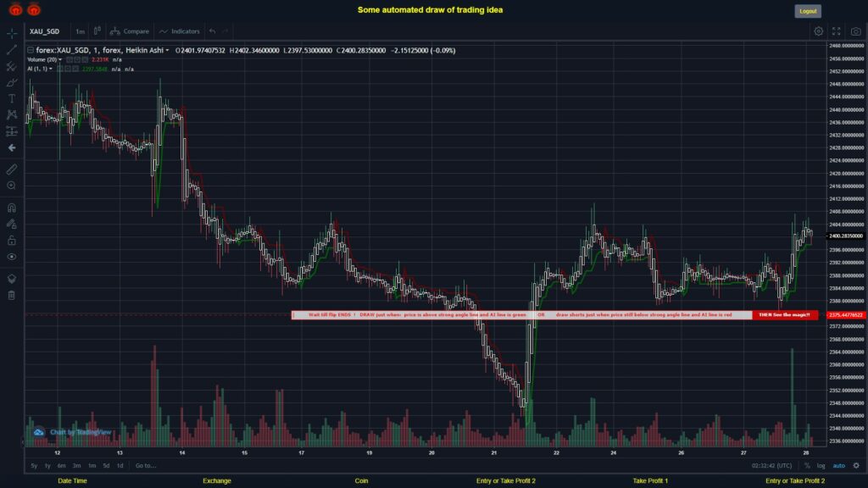The image size is (868, 488).
Task: Select the crosshair cursor tool
Action: 12,34
